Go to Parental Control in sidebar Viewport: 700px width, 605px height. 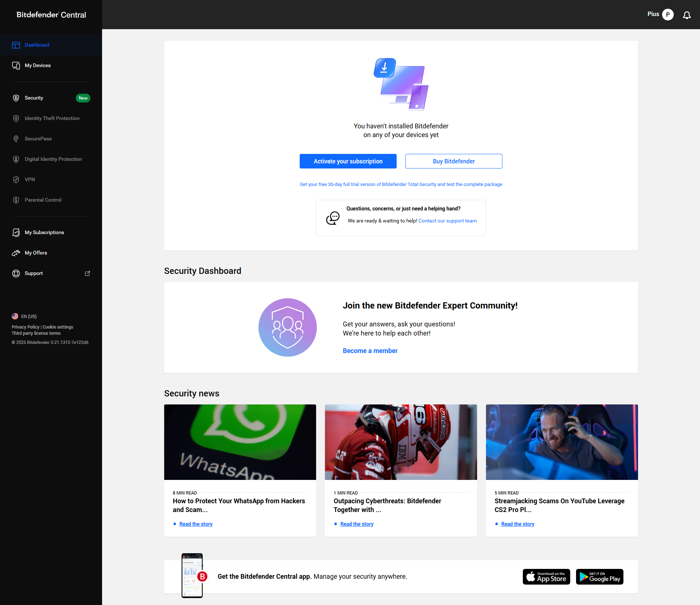pyautogui.click(x=43, y=200)
